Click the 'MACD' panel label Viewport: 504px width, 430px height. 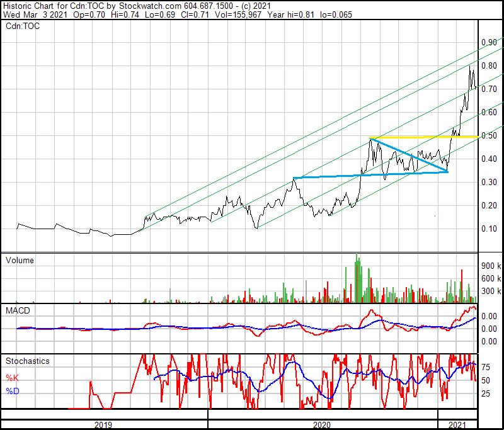click(x=18, y=310)
